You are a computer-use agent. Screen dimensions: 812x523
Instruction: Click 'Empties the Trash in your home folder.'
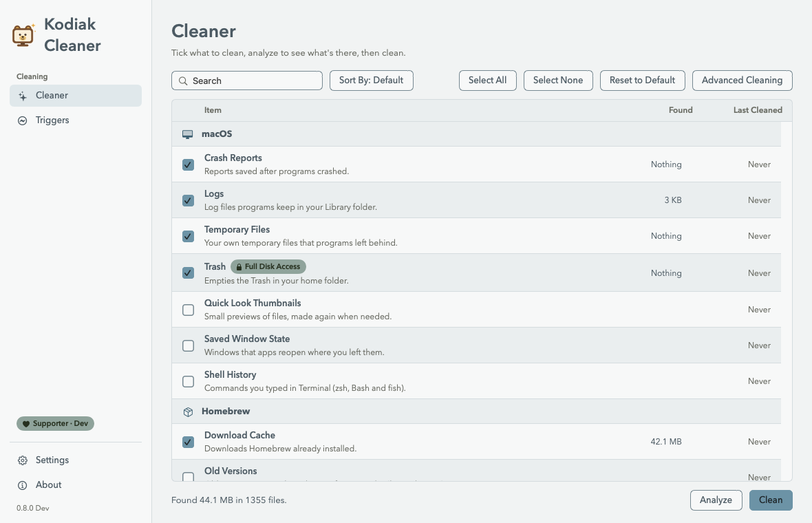(x=277, y=281)
